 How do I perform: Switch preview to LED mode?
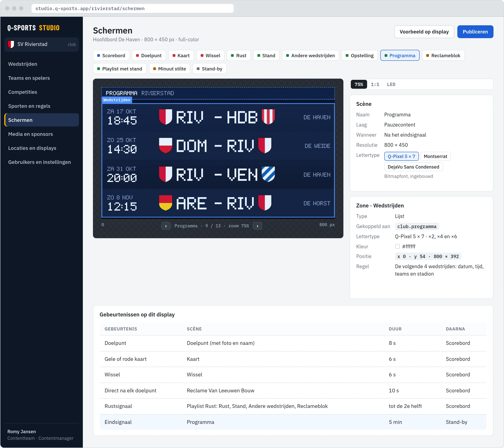coord(391,84)
